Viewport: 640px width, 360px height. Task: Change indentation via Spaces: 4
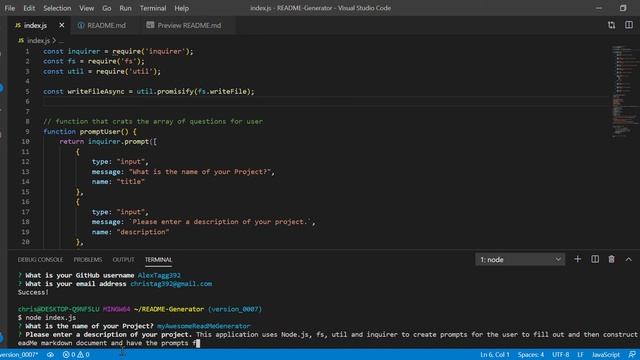(x=531, y=355)
